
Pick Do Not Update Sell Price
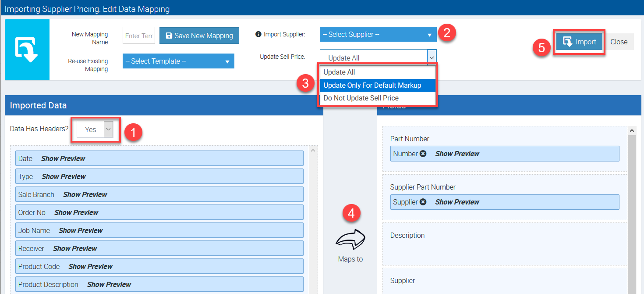click(x=361, y=98)
